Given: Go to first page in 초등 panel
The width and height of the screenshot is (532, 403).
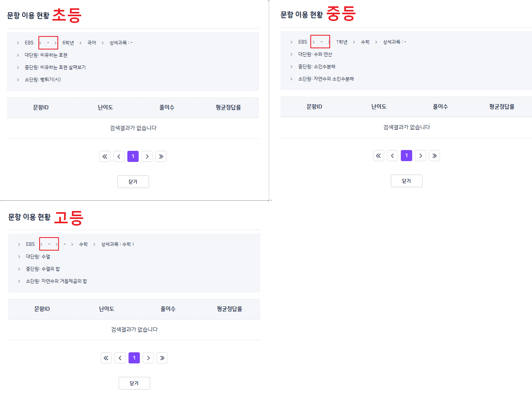Looking at the screenshot, I should [x=105, y=156].
